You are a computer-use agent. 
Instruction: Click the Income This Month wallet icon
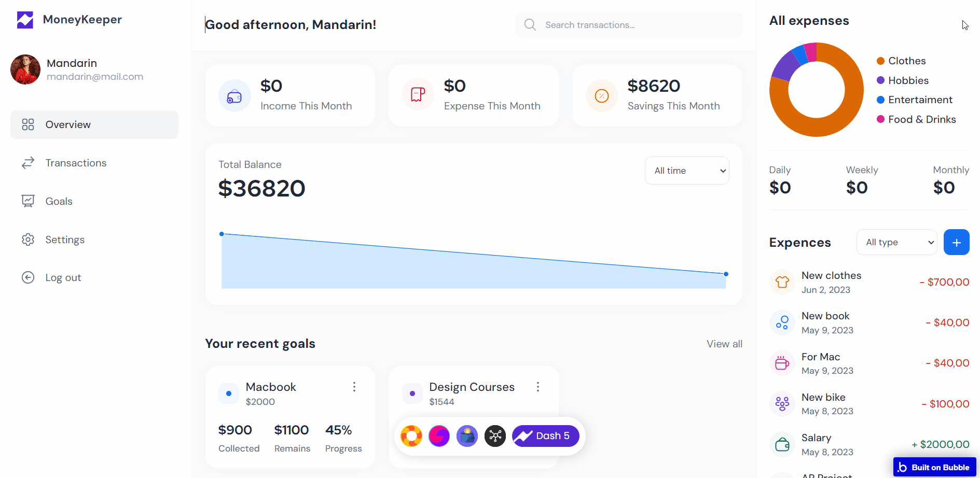[x=234, y=96]
